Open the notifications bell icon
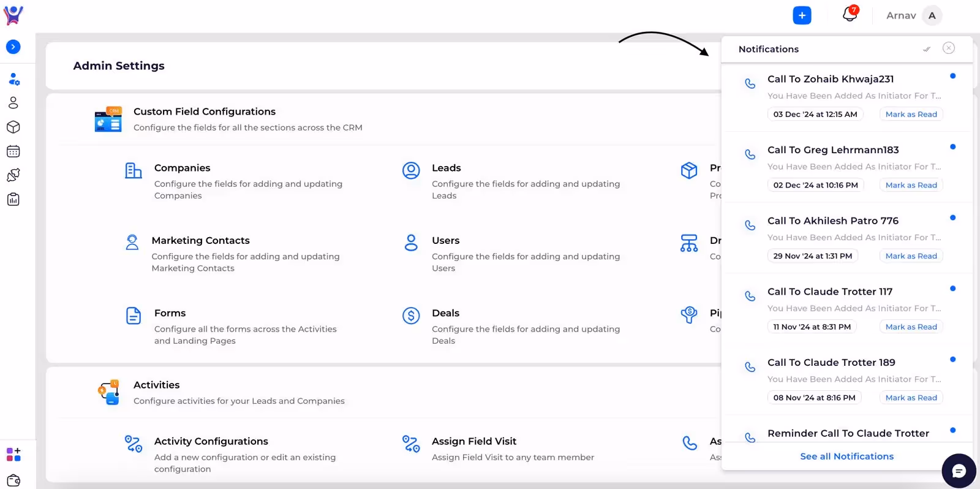980x489 pixels. (850, 14)
